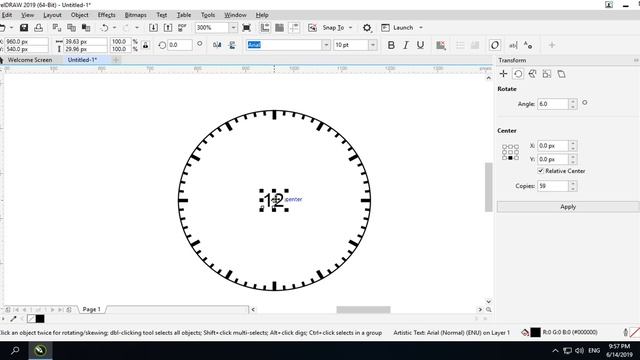Click the Undo arrow icon

click(104, 28)
